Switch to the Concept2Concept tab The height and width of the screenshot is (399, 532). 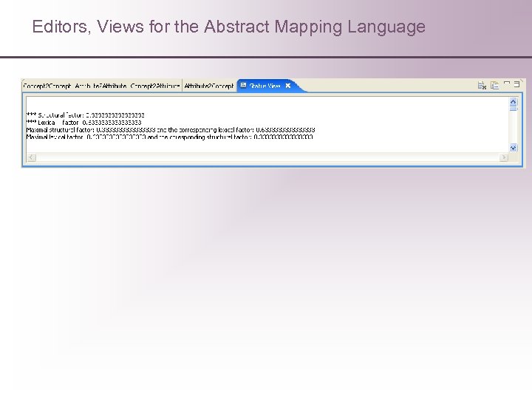[47, 86]
